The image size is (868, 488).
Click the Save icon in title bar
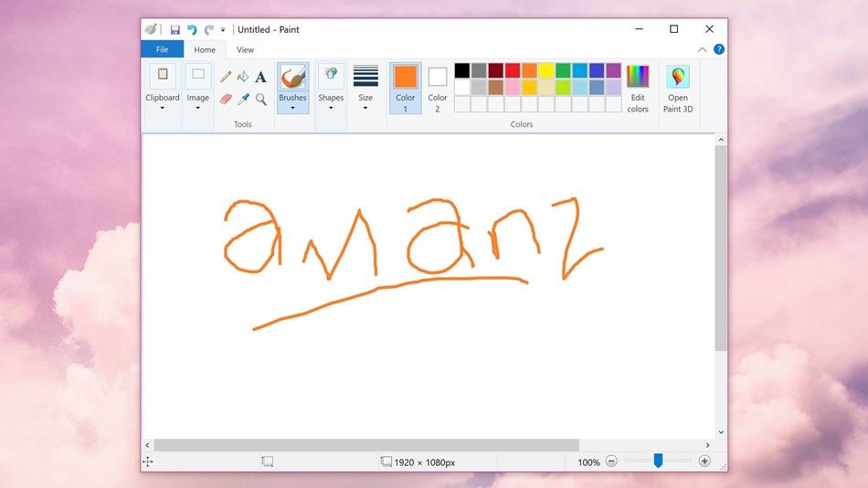tap(175, 29)
